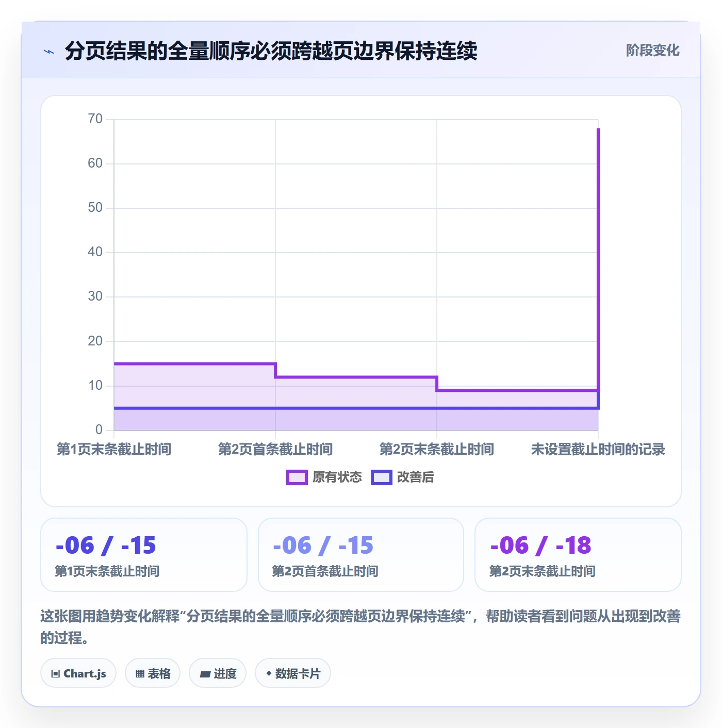Select the 表格 tag chip

(153, 673)
